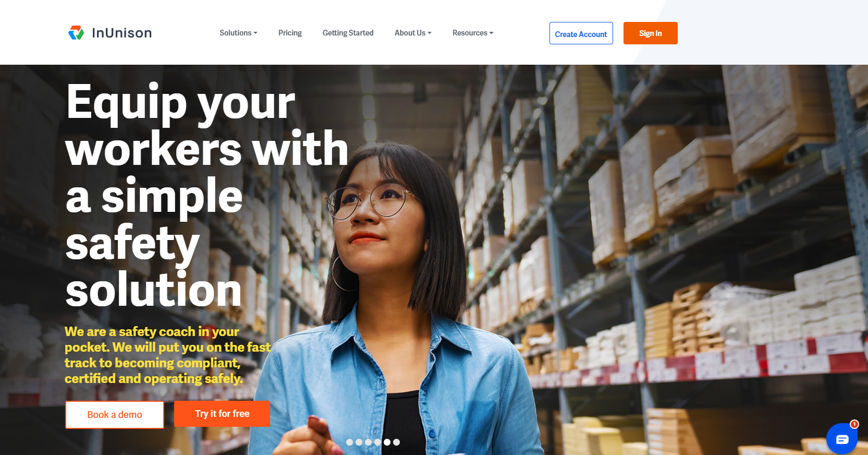Click the hero headline 'Equip your workers'
Screen dimensions: 868x455
click(207, 126)
